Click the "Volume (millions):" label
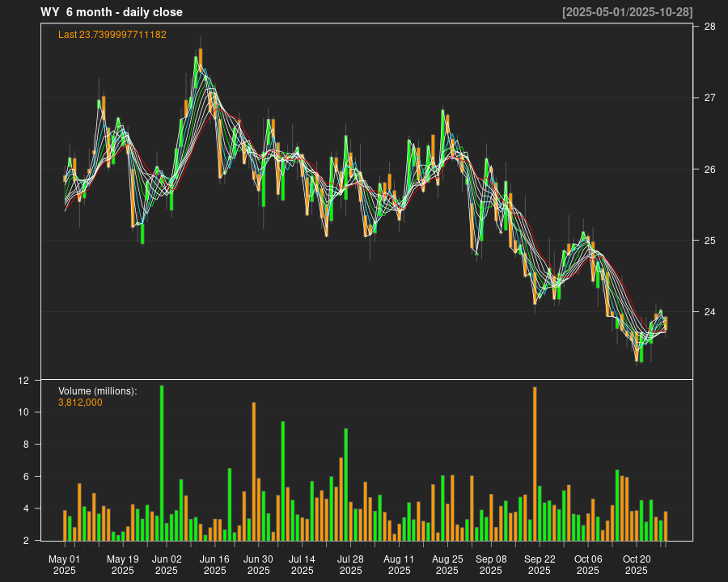The image size is (728, 582). point(98,391)
